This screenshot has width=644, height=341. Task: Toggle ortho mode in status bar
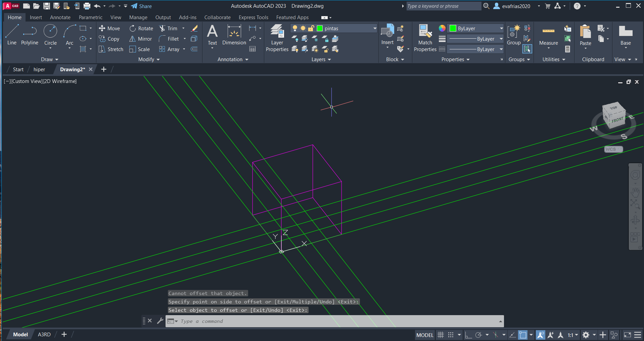tap(468, 335)
